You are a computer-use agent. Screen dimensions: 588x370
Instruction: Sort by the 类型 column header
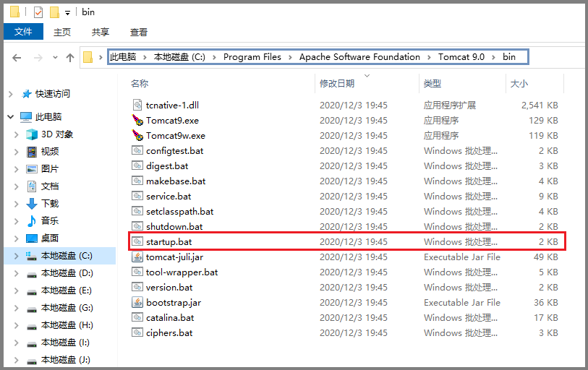coord(432,83)
